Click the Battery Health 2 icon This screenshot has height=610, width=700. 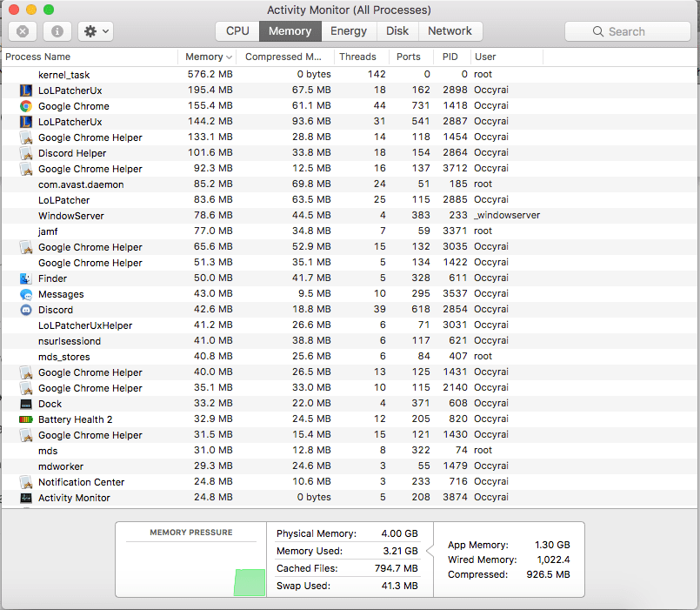[23, 419]
